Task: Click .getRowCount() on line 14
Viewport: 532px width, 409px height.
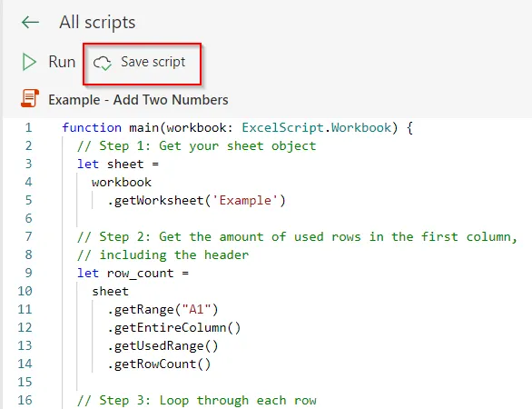Action: (x=159, y=364)
